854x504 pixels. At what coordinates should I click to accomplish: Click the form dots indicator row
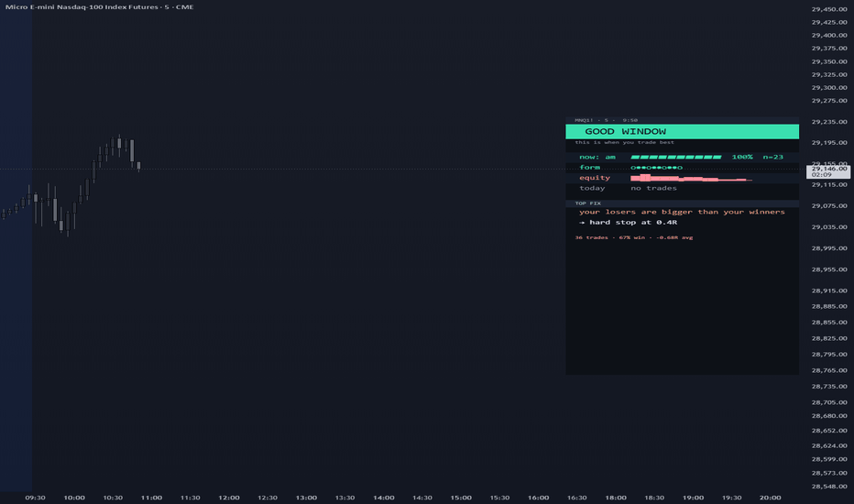pyautogui.click(x=656, y=168)
